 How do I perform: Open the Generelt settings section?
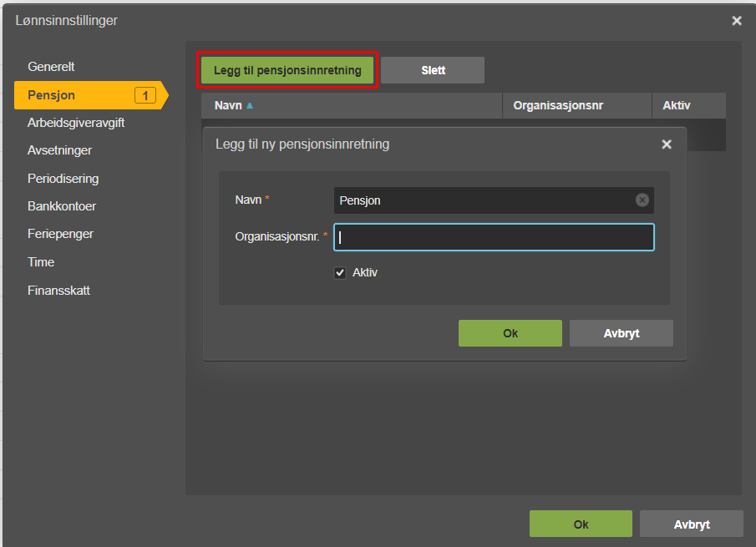[51, 67]
